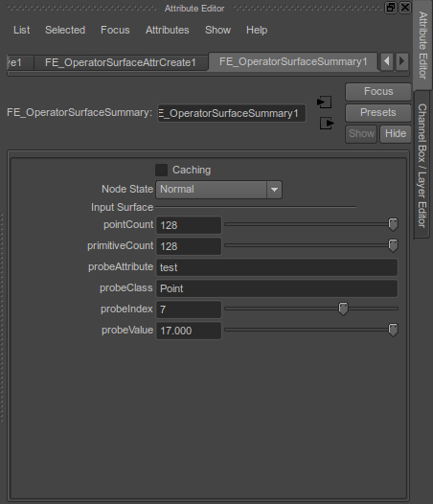
Task: Switch to FE_OperatorSurfaceAttrCreate1 tab
Action: [121, 62]
